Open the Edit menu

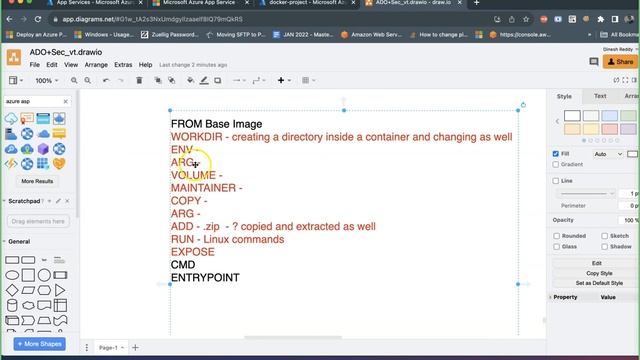[51, 65]
